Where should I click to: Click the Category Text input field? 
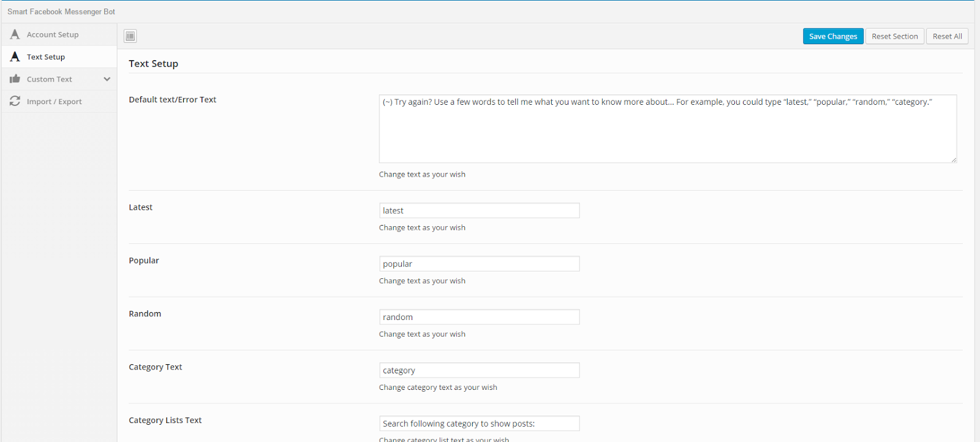pos(479,371)
